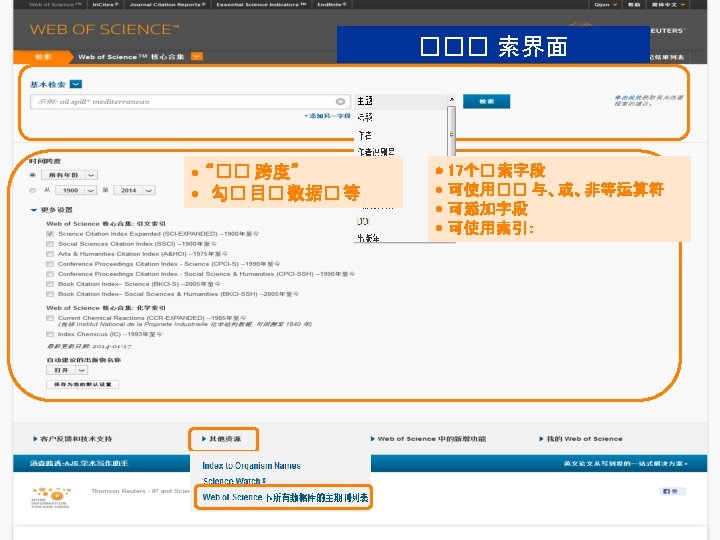Check Book Citation Index Science (BKCI-S)
This screenshot has width=720, height=540.
(x=50, y=284)
